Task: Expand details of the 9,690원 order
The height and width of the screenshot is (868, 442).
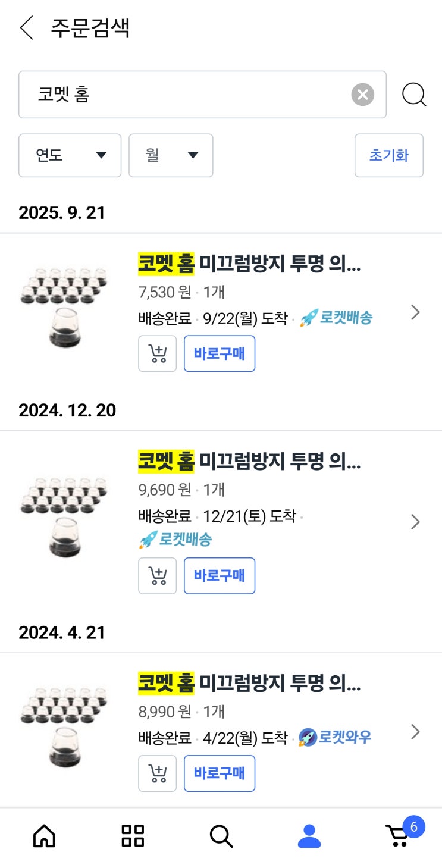Action: coord(415,522)
